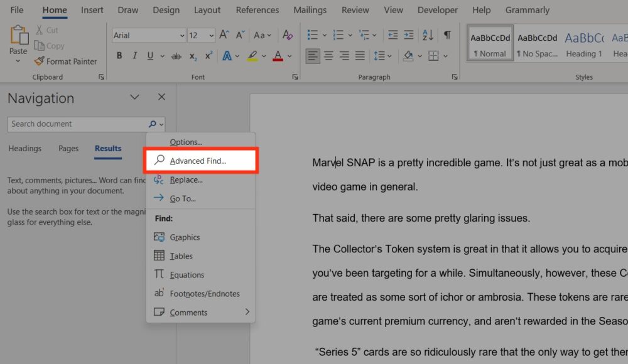Click the Clear All Formatting icon
The width and height of the screenshot is (628, 364).
pyautogui.click(x=288, y=35)
